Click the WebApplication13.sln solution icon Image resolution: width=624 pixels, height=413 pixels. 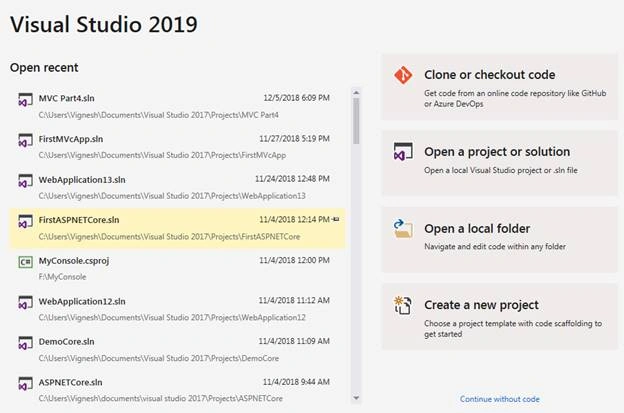pyautogui.click(x=25, y=181)
